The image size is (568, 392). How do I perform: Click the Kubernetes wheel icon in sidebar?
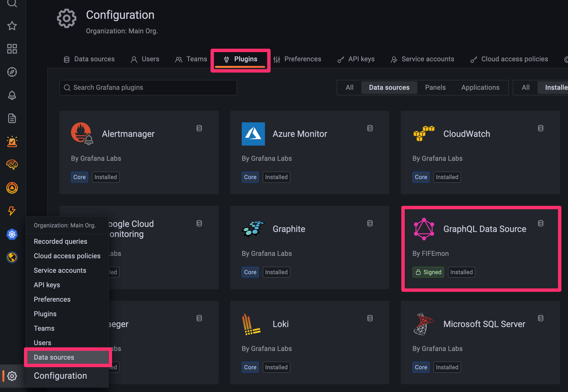pos(12,234)
